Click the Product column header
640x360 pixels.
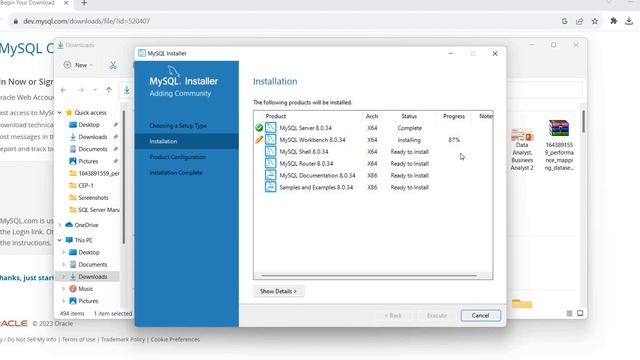click(276, 116)
